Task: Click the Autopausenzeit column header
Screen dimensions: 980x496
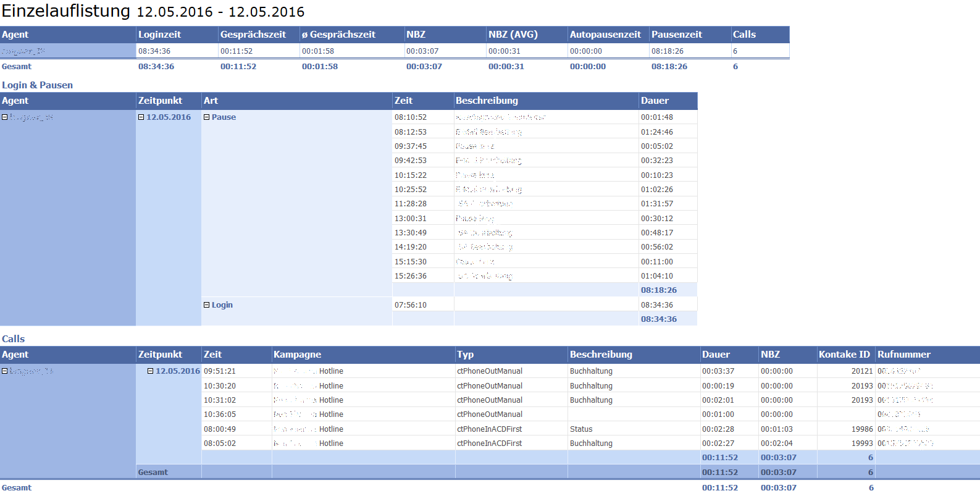Action: click(605, 35)
